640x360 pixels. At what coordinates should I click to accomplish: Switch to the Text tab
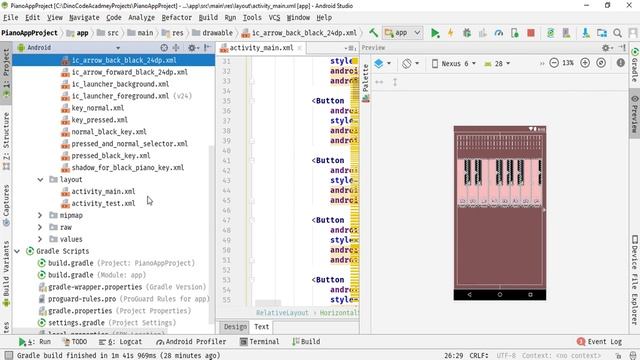coord(262,327)
